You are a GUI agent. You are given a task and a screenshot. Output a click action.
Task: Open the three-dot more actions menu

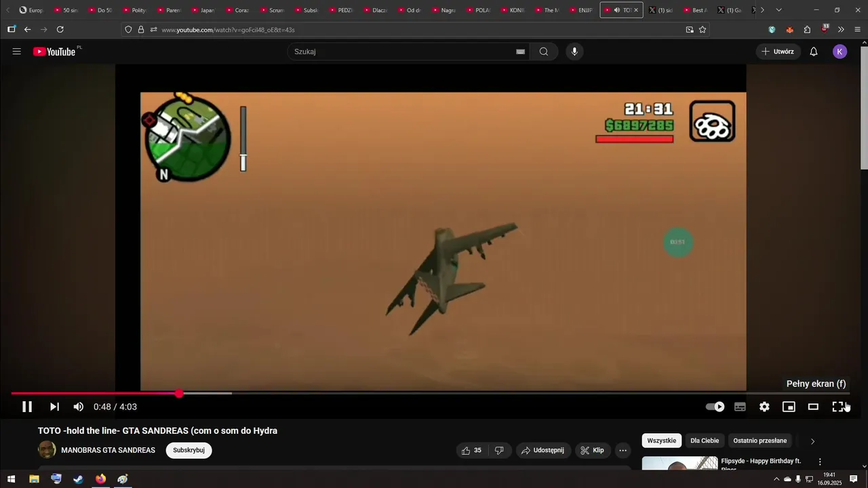[x=623, y=450]
